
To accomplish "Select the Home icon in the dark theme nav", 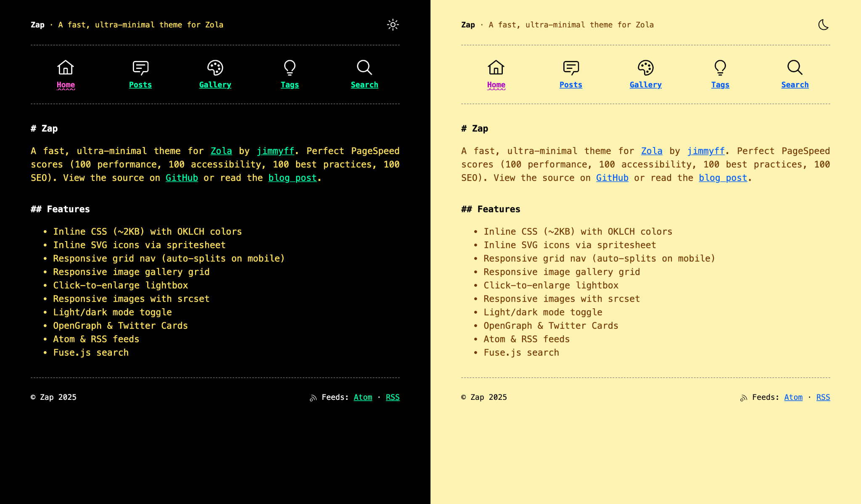I will (66, 67).
